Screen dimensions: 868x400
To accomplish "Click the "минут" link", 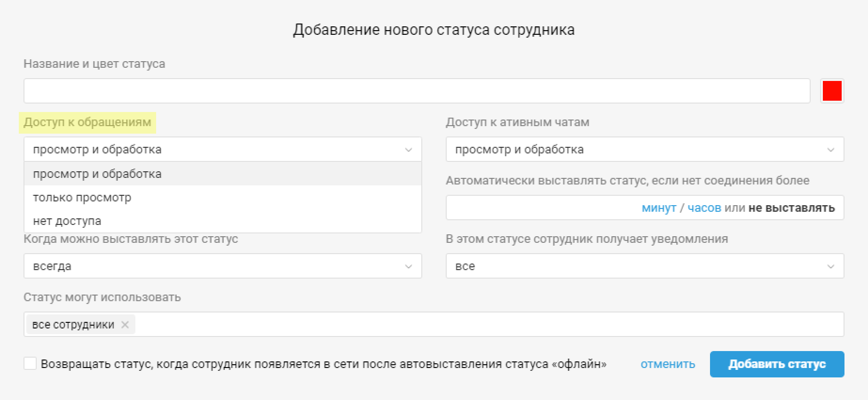I will click(x=659, y=208).
